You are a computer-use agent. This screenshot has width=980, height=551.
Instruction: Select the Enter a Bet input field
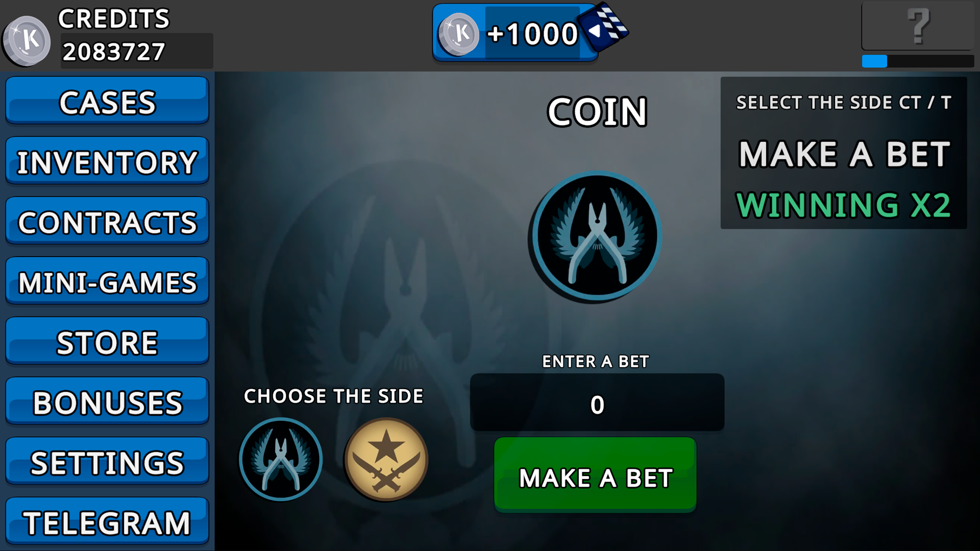pyautogui.click(x=597, y=403)
